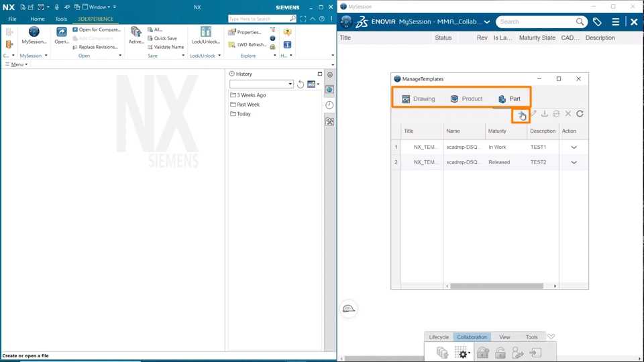The image size is (644, 362).
Task: Click the blue info icon in ribbon
Action: [287, 44]
